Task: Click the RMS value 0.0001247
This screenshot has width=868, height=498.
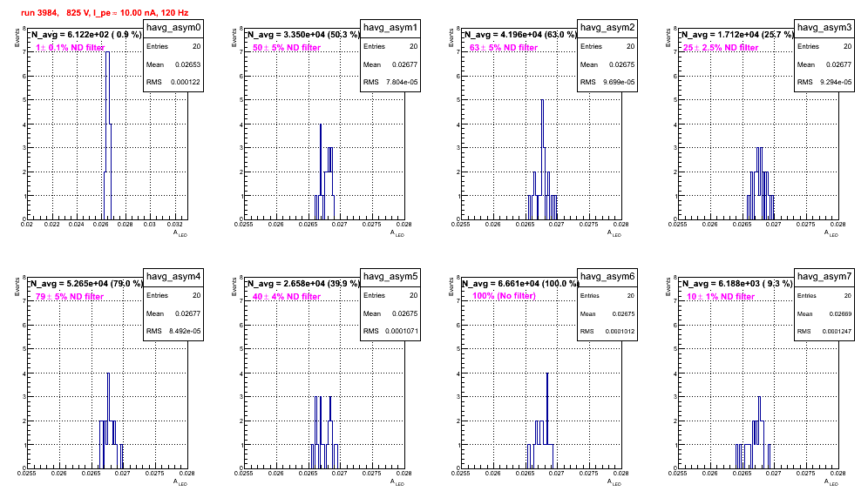Action: 837,332
